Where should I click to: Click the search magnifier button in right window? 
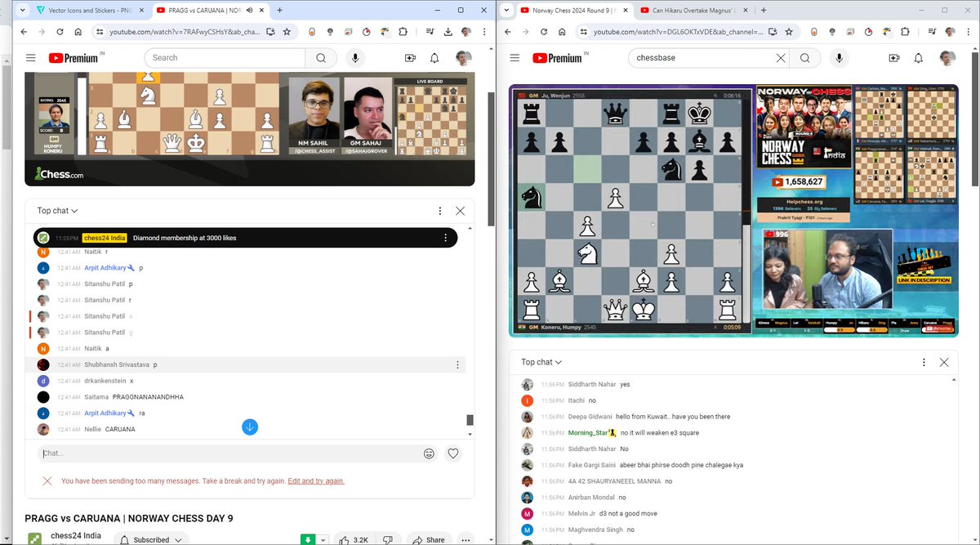[x=805, y=58]
